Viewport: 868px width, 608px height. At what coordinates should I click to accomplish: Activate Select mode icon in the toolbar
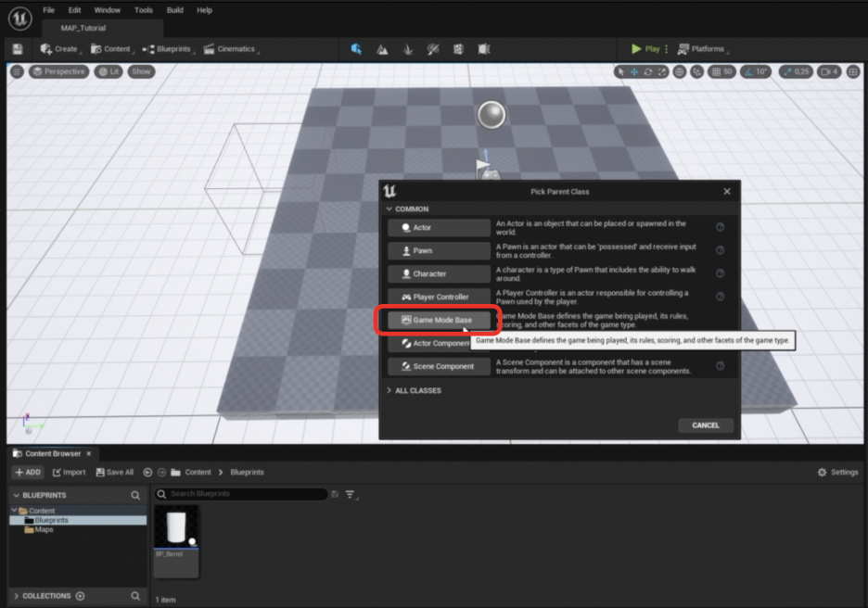pyautogui.click(x=356, y=49)
